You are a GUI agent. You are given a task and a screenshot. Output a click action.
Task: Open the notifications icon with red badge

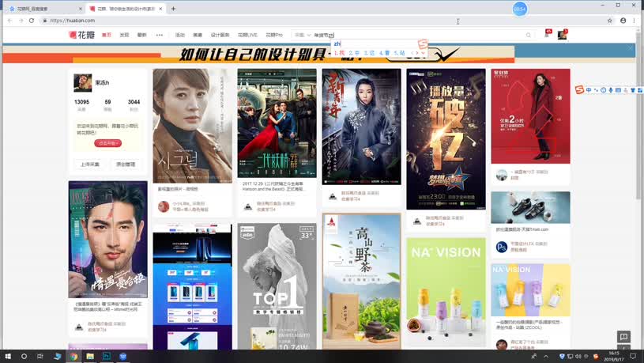[x=548, y=34]
